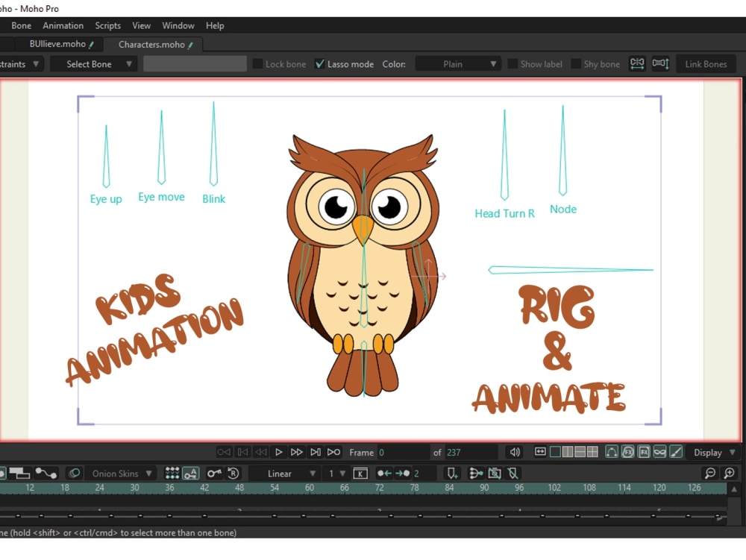The image size is (746, 560).
Task: Click the reset R circular arrow icon
Action: 233,473
